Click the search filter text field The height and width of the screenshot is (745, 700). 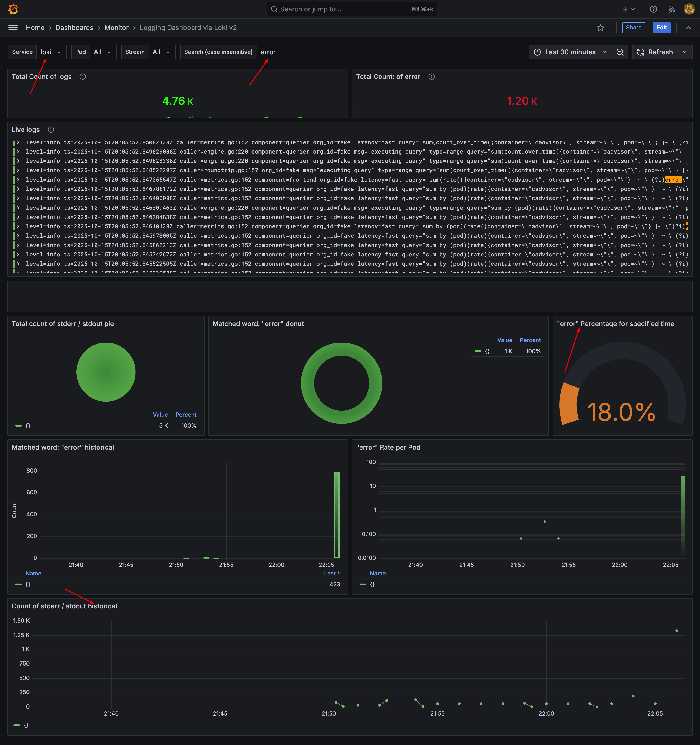(x=284, y=52)
